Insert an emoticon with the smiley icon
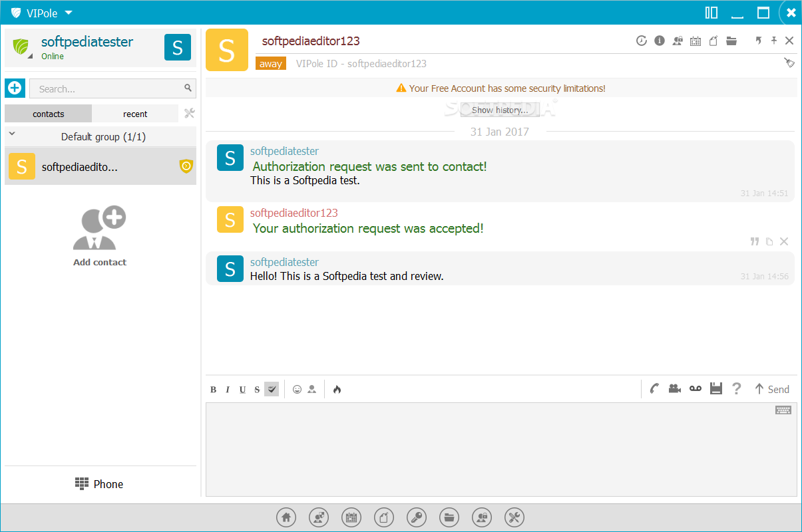 point(297,390)
